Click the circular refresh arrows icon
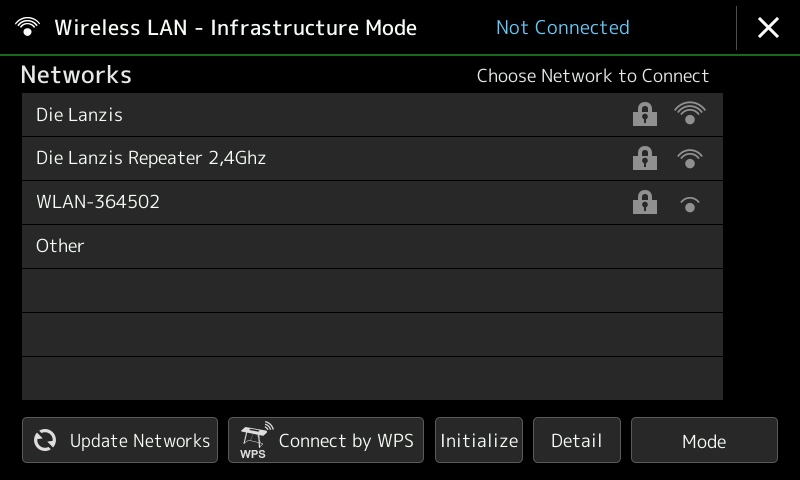800x480 pixels. pyautogui.click(x=45, y=440)
